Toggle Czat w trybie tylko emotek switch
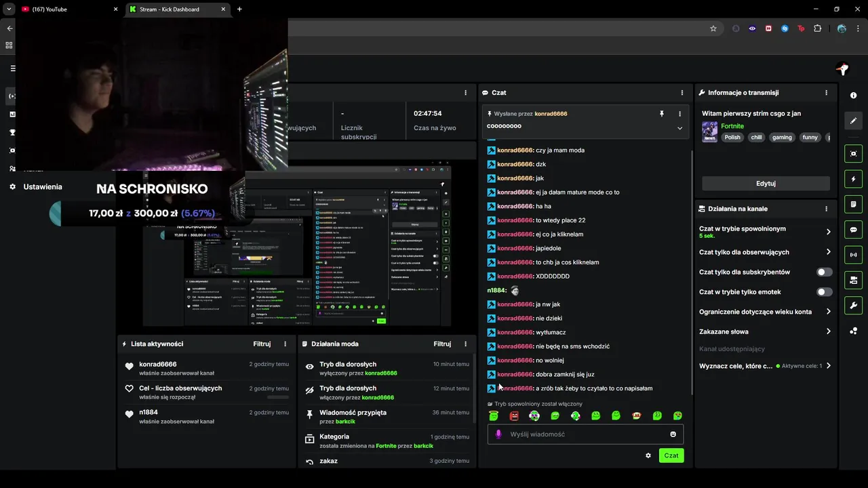The height and width of the screenshot is (488, 868). pos(824,292)
